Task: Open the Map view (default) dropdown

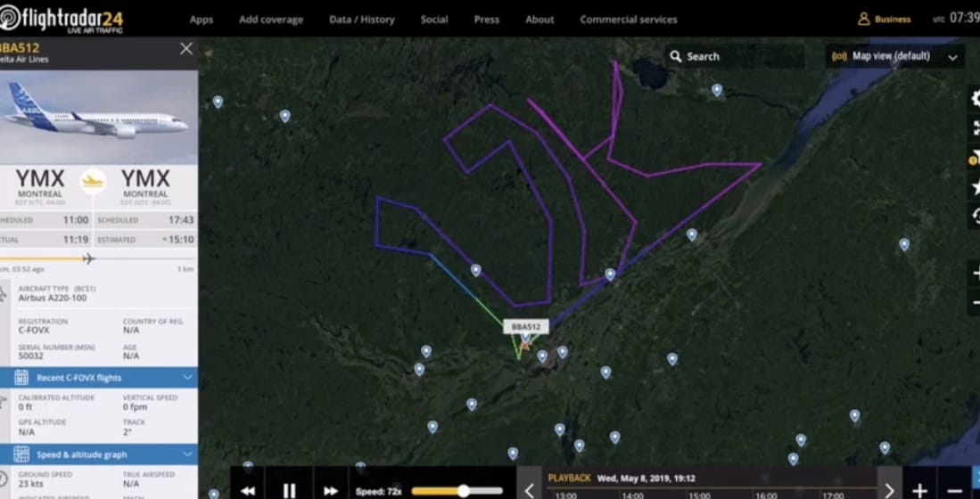Action: coord(894,57)
